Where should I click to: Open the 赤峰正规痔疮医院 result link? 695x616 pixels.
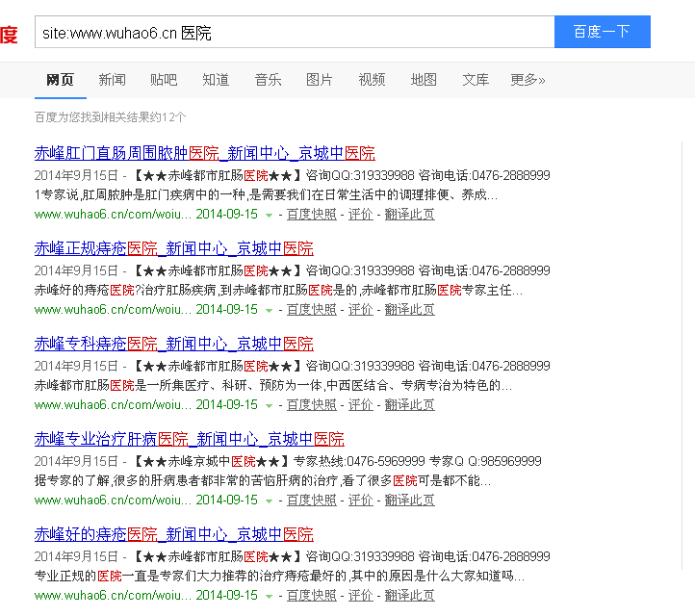[173, 248]
